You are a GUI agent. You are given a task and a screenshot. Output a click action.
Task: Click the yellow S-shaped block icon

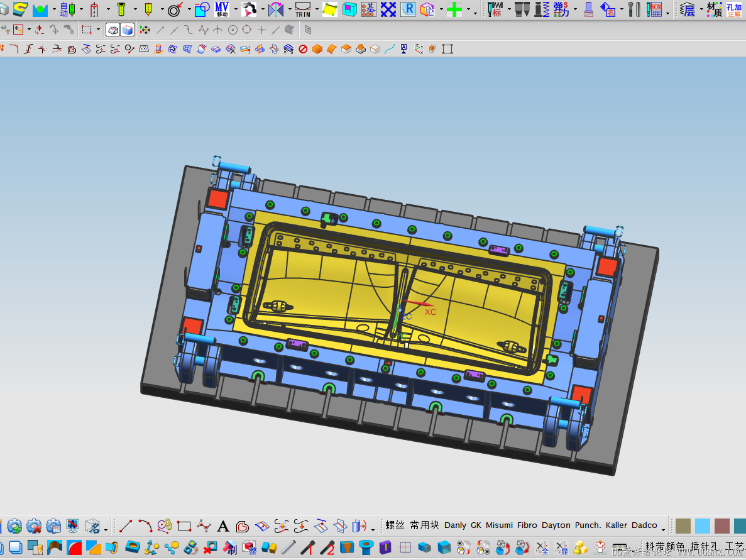(20, 9)
